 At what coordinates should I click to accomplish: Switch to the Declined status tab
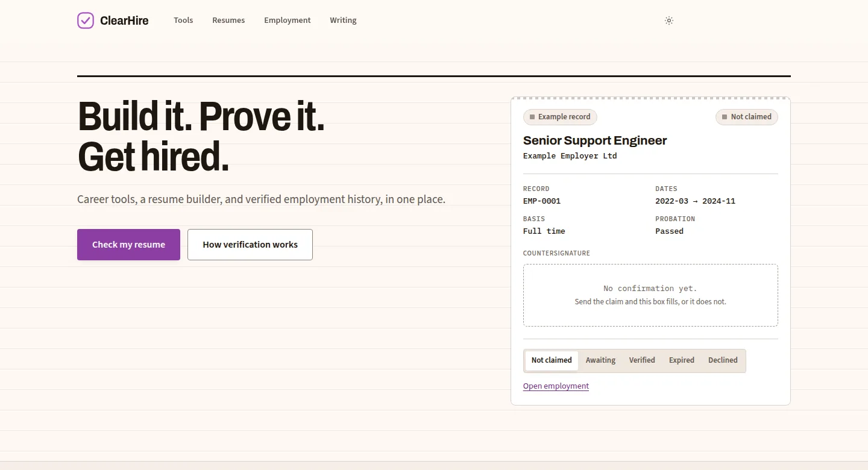click(x=723, y=360)
